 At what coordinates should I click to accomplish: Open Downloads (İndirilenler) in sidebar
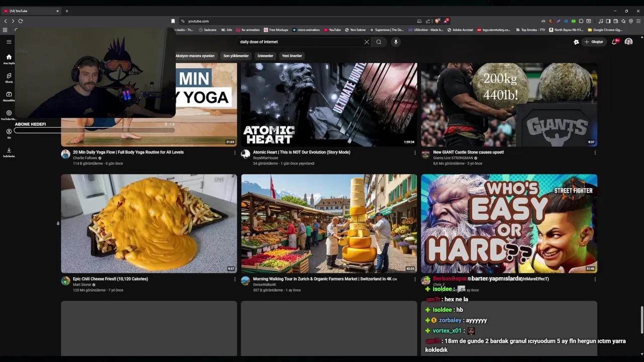coord(9,152)
